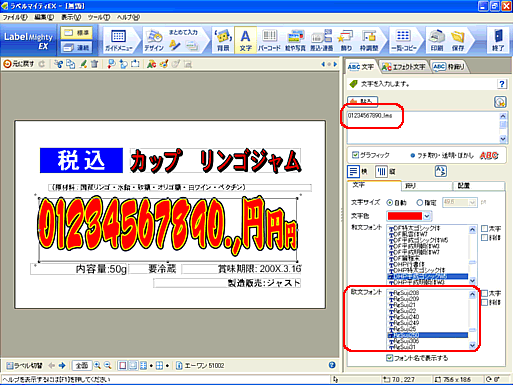Select 指定 font size radio
513x385 pixels.
point(420,202)
